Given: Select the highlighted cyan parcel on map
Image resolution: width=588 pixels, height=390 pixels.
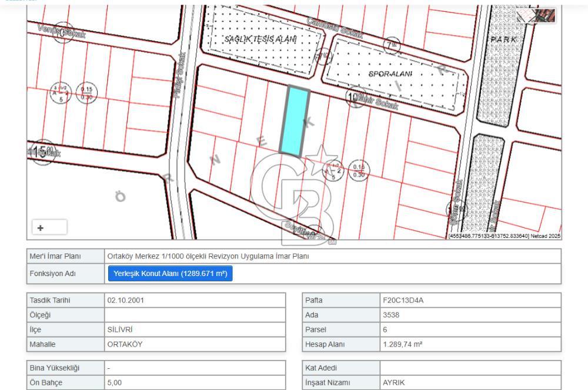Looking at the screenshot, I should click(296, 121).
